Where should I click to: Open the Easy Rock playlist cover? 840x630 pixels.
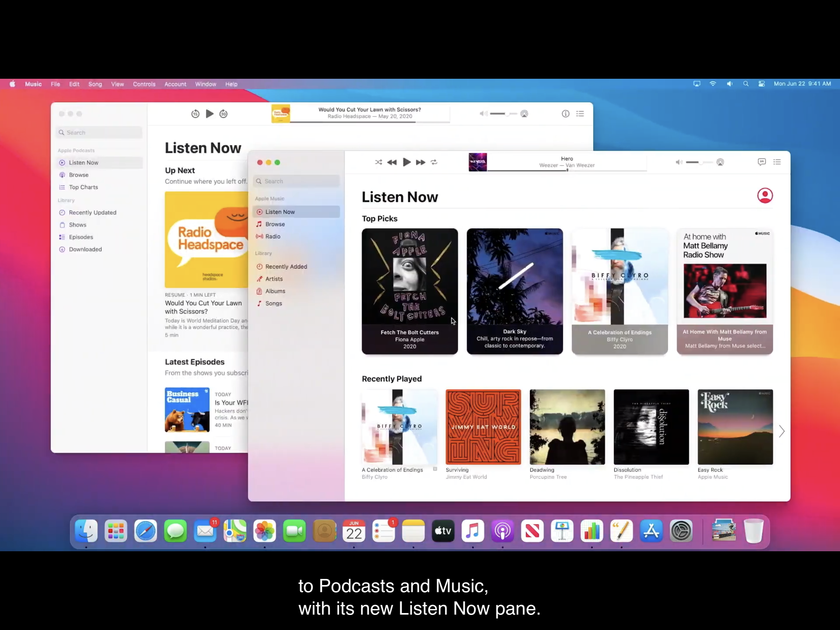[735, 427]
